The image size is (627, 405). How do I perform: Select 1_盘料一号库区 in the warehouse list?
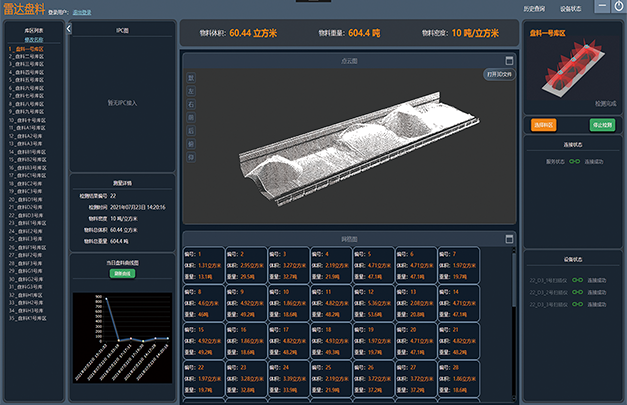pos(26,47)
